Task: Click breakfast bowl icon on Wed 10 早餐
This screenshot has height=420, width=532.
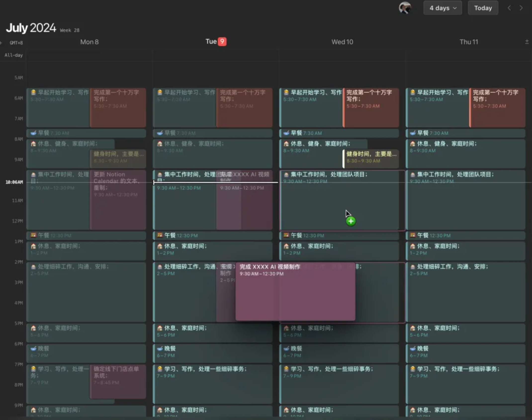Action: [286, 133]
